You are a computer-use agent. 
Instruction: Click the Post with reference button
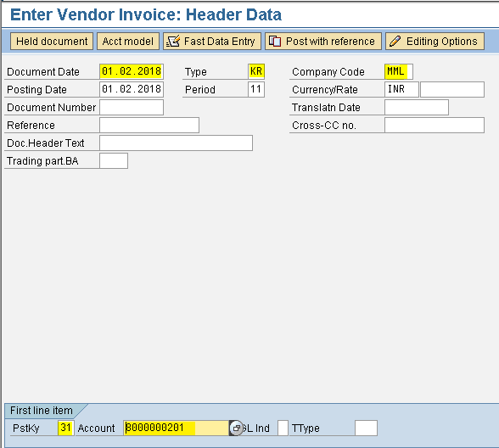(x=323, y=42)
